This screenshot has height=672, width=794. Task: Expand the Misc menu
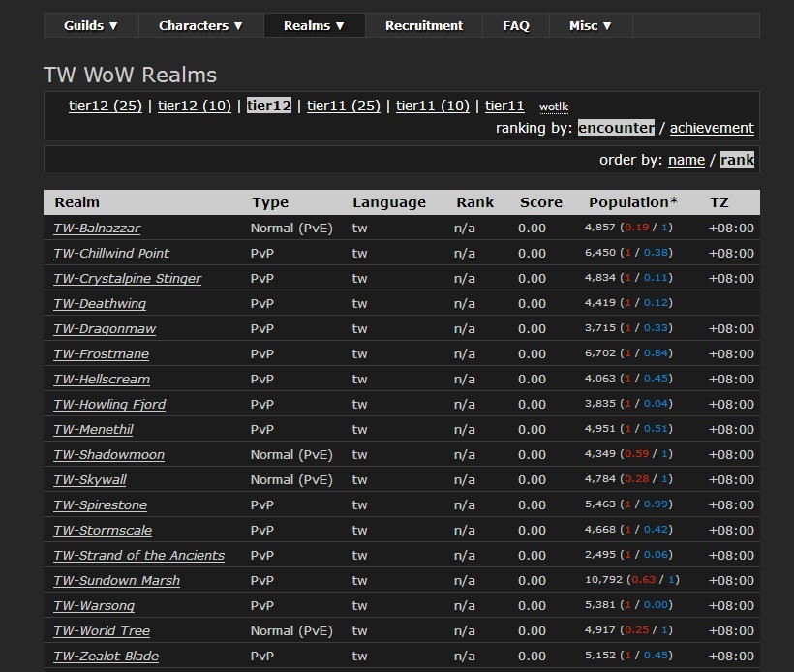tap(591, 25)
